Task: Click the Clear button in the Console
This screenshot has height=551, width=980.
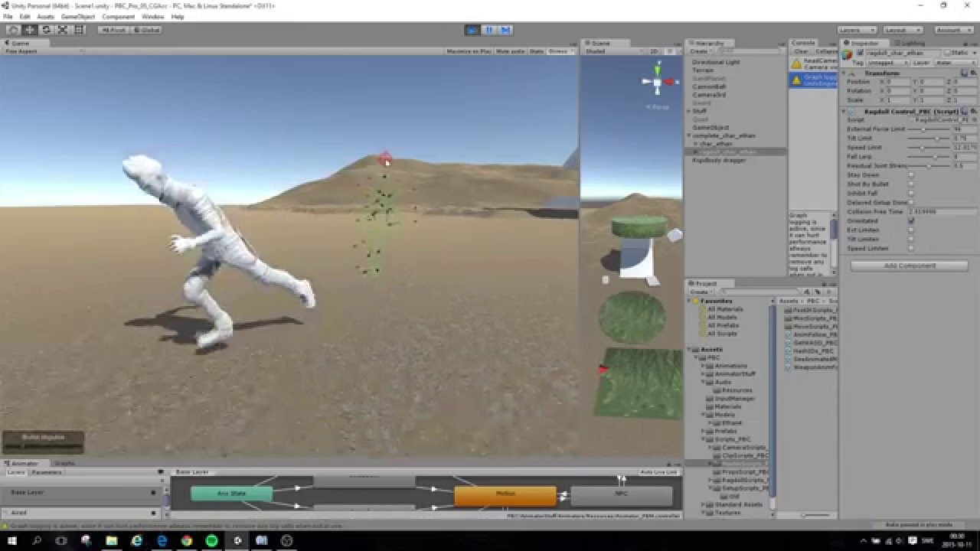Action: coord(802,51)
